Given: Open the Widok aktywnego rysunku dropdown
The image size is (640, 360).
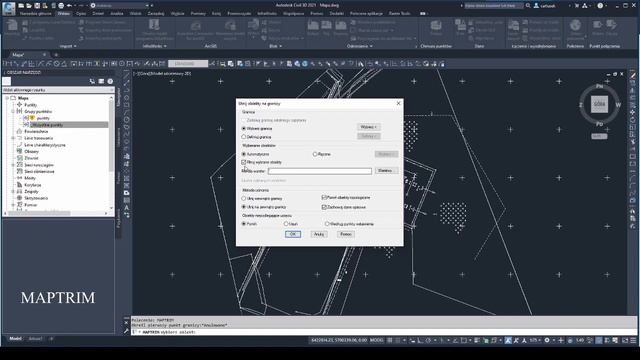Looking at the screenshot, I should click(x=58, y=90).
